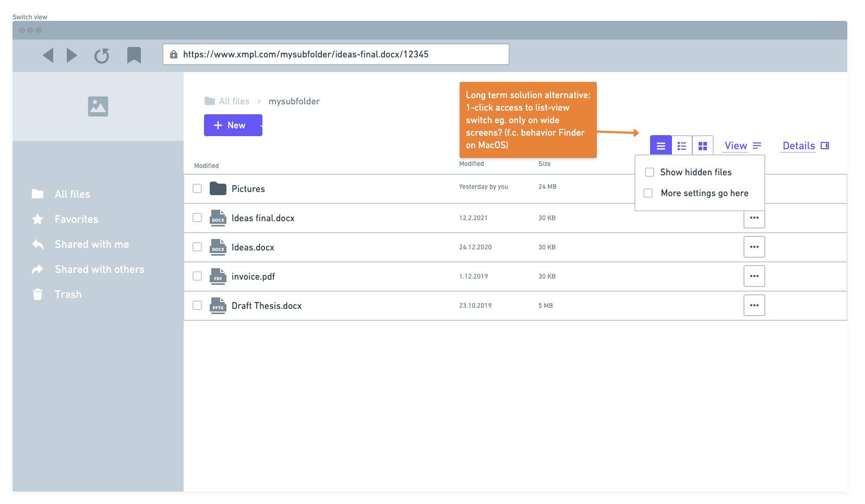865x504 pixels.
Task: Click the file icon of Draft Thesis.docx
Action: coord(218,305)
